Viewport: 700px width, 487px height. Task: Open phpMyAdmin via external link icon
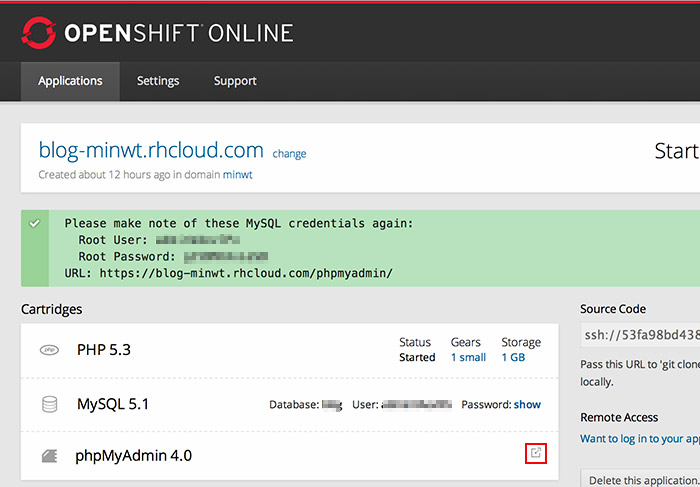point(536,453)
